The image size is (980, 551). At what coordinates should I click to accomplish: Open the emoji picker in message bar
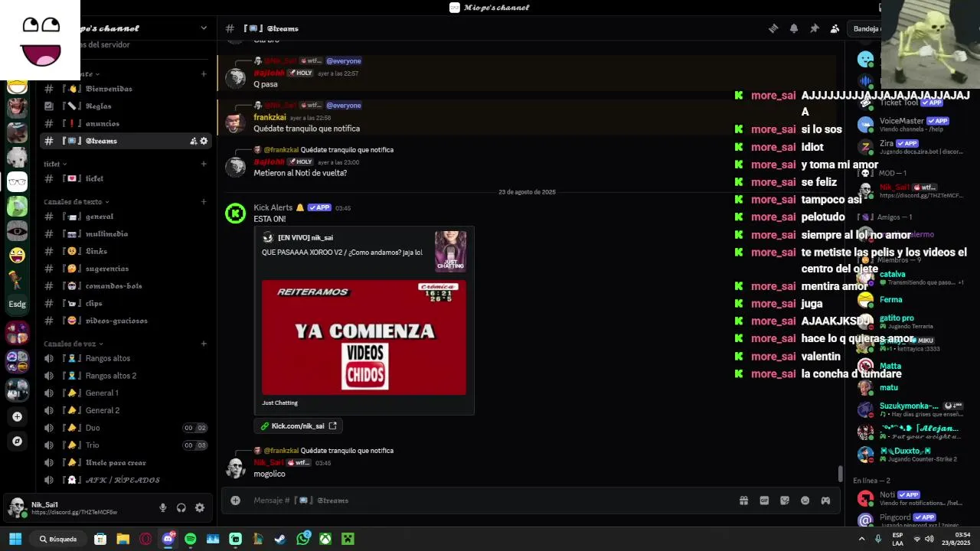805,500
